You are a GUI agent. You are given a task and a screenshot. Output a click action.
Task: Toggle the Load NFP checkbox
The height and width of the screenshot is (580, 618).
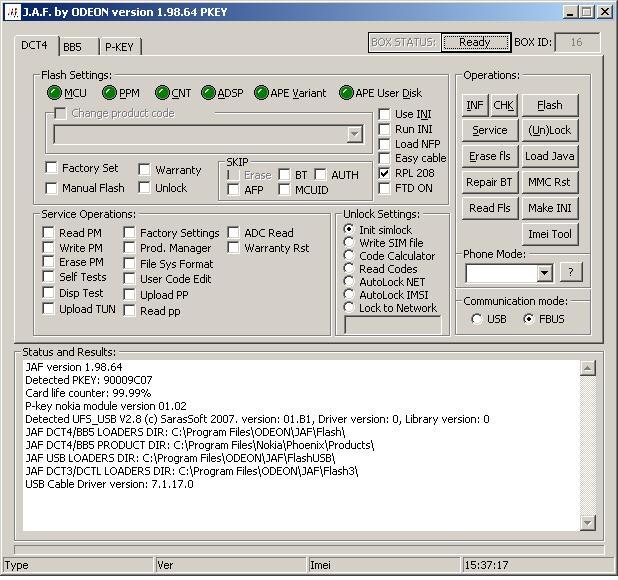[x=384, y=144]
